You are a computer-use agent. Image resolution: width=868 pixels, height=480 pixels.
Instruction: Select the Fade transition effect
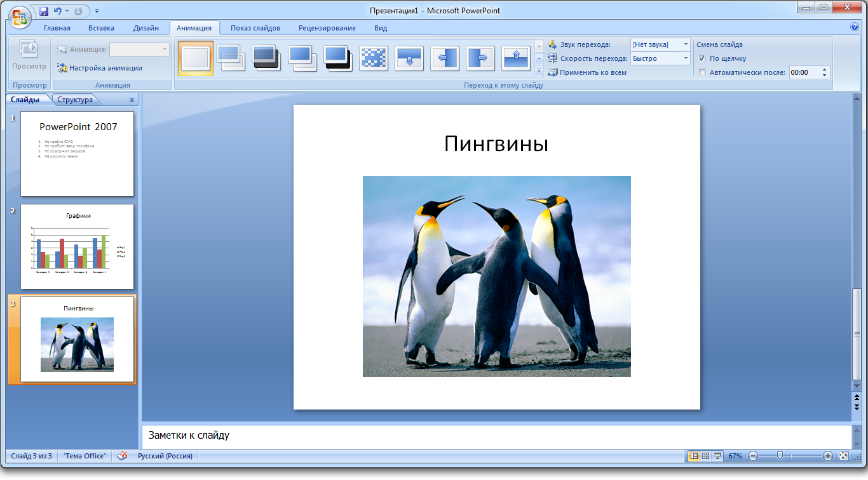coord(231,58)
